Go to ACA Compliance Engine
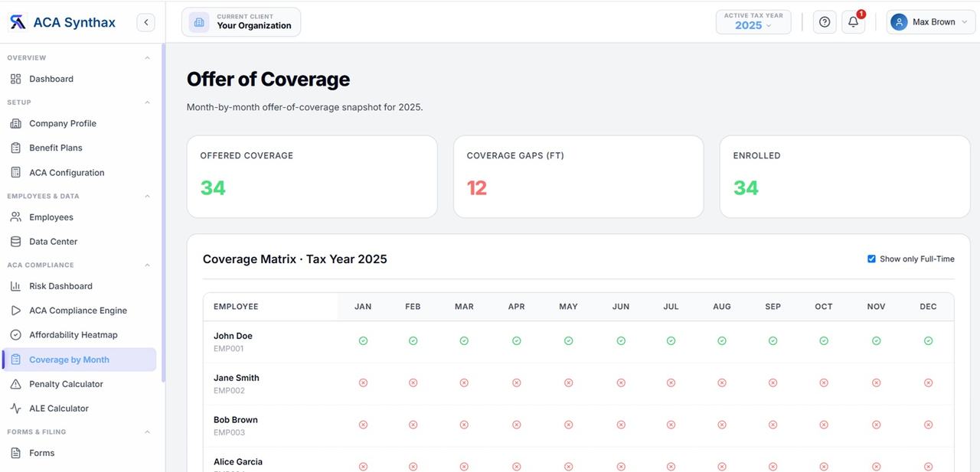Image resolution: width=980 pixels, height=472 pixels. (x=80, y=311)
